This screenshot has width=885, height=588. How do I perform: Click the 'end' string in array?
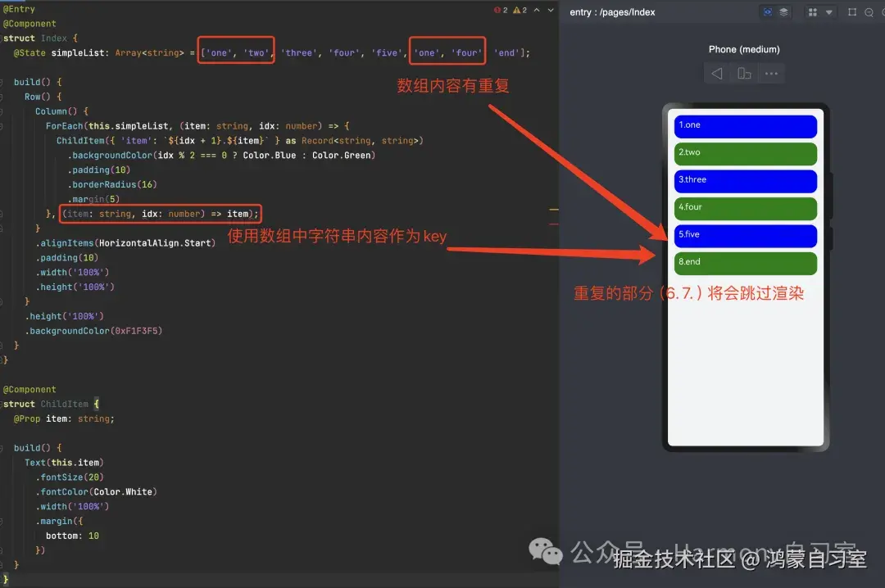pyautogui.click(x=506, y=53)
